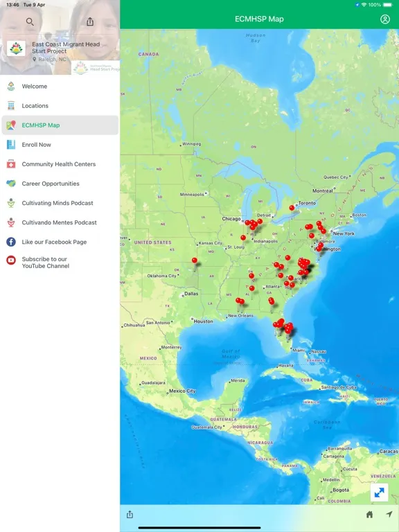Viewport: 399px width, 532px height.
Task: Select ECMHSP Map menu item
Action: pos(60,125)
